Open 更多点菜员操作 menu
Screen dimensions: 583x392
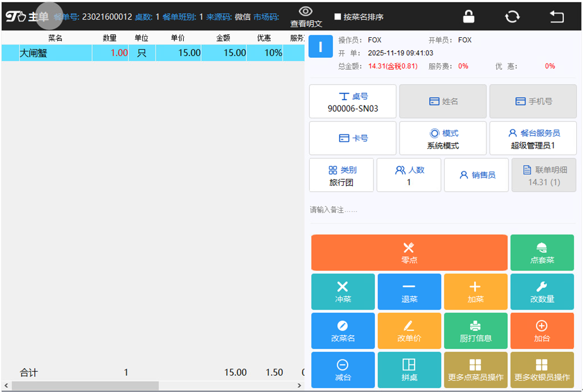(475, 370)
